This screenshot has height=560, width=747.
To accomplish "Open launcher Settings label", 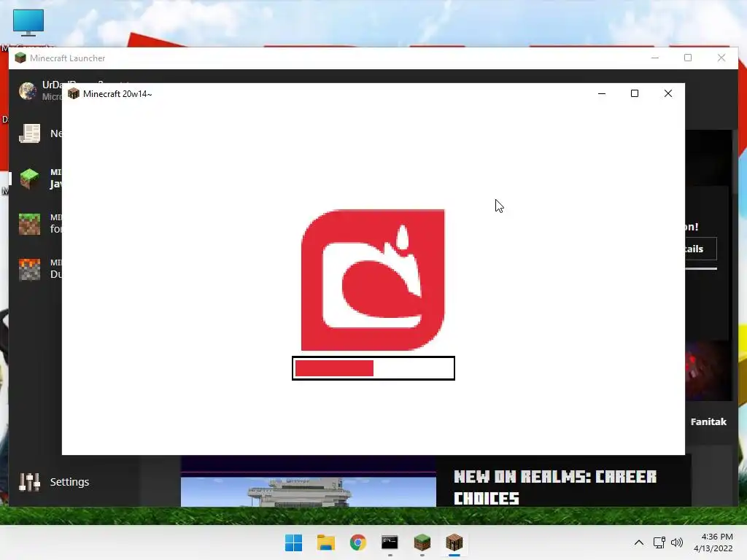I will click(69, 482).
